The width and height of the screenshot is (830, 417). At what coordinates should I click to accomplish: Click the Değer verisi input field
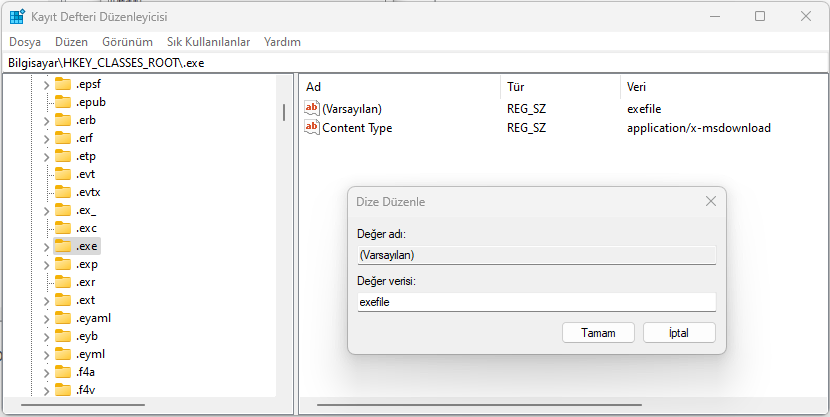pos(537,303)
